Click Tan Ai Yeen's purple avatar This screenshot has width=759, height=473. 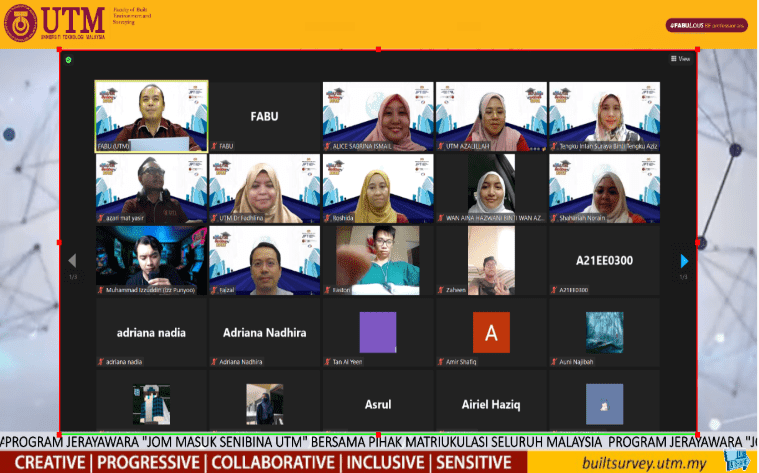(x=378, y=332)
